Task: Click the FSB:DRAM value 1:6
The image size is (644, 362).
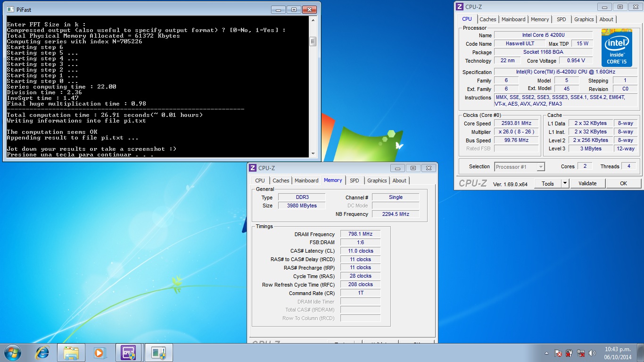Action: point(360,242)
